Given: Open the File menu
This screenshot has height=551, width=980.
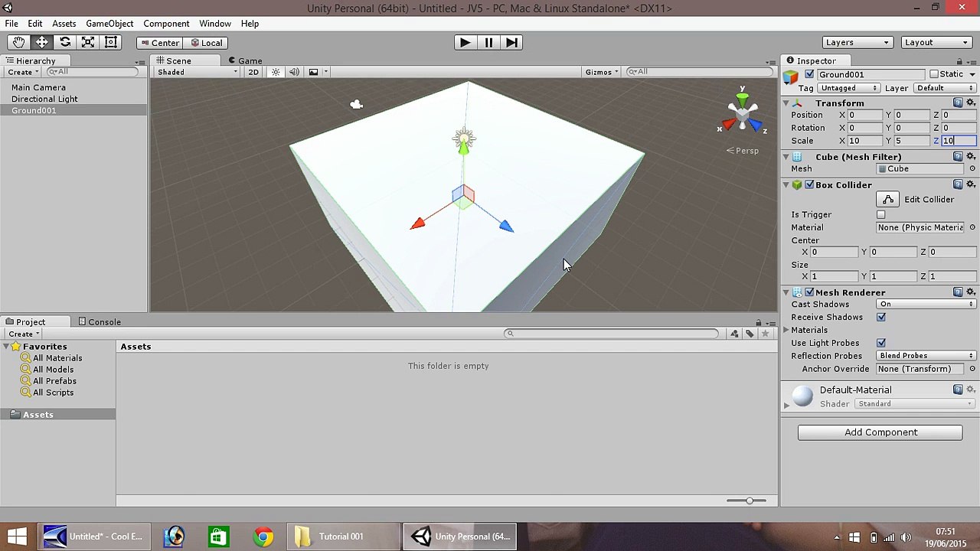Looking at the screenshot, I should pyautogui.click(x=11, y=24).
